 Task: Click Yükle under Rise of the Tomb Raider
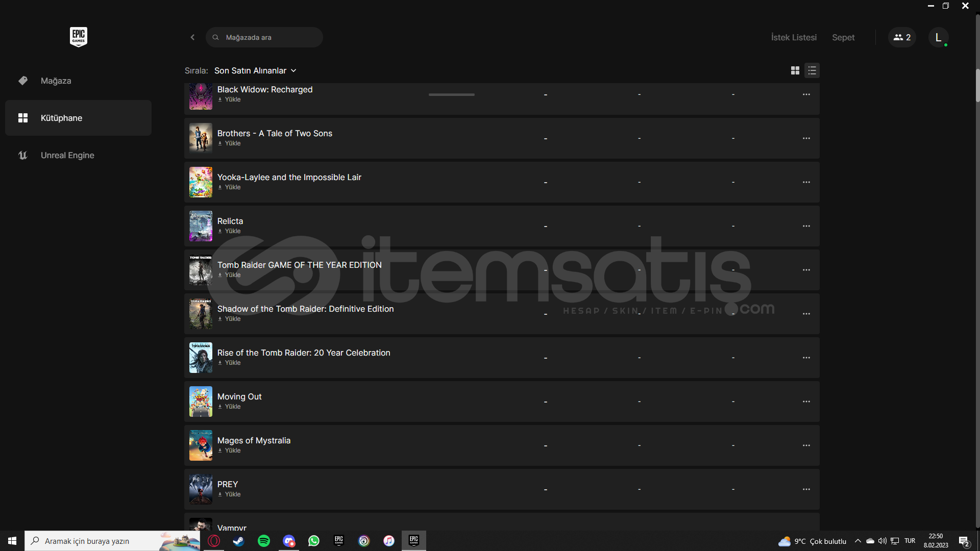229,363
